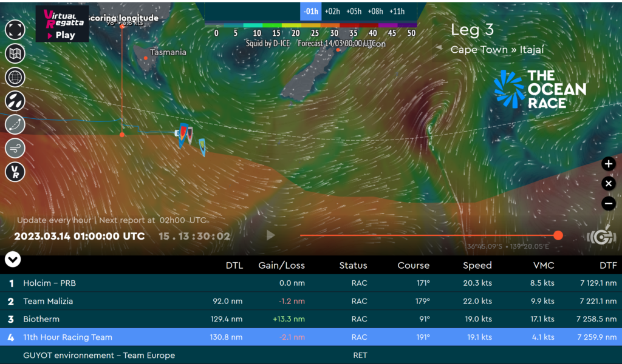The width and height of the screenshot is (622, 364).
Task: Collapse the leaderboard panel
Action: pyautogui.click(x=13, y=260)
